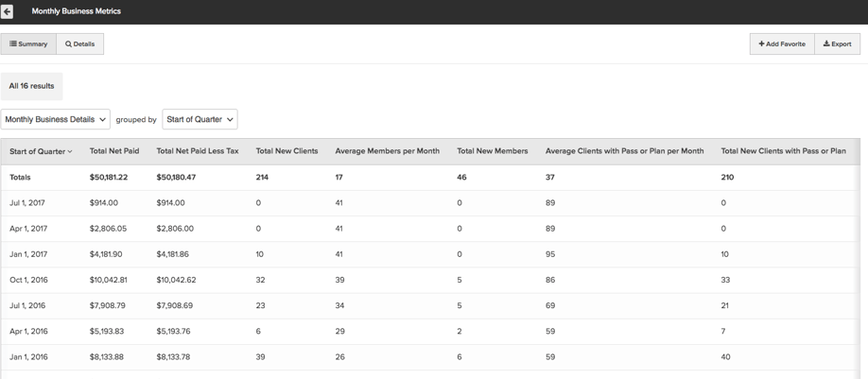Image resolution: width=868 pixels, height=379 pixels.
Task: Click the Totals row label
Action: [x=21, y=178]
